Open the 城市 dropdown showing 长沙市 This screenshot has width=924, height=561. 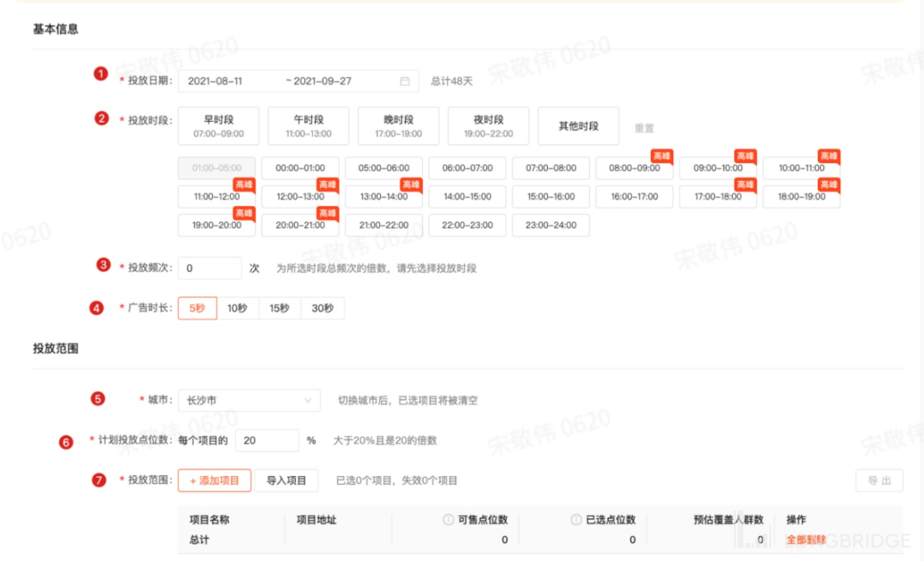pos(249,400)
